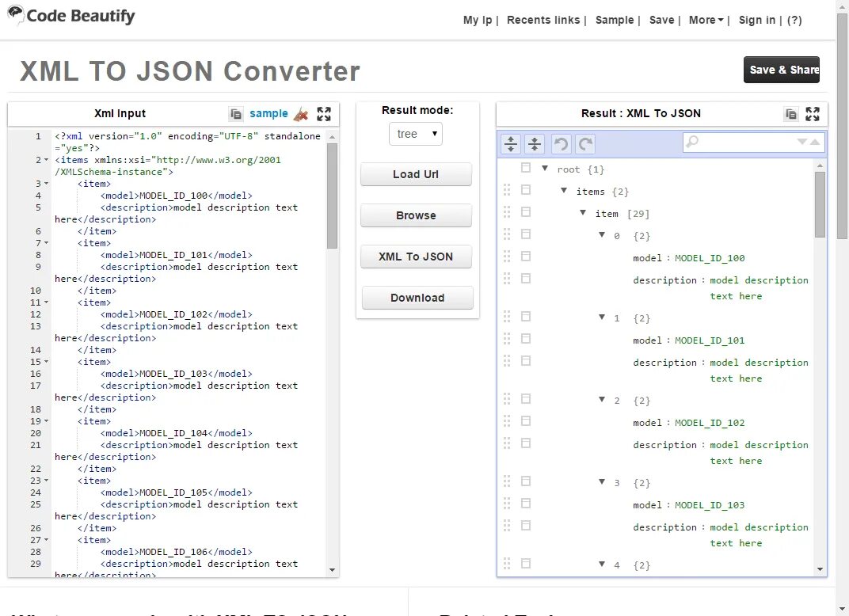Collapse the item [29] array node

[583, 213]
